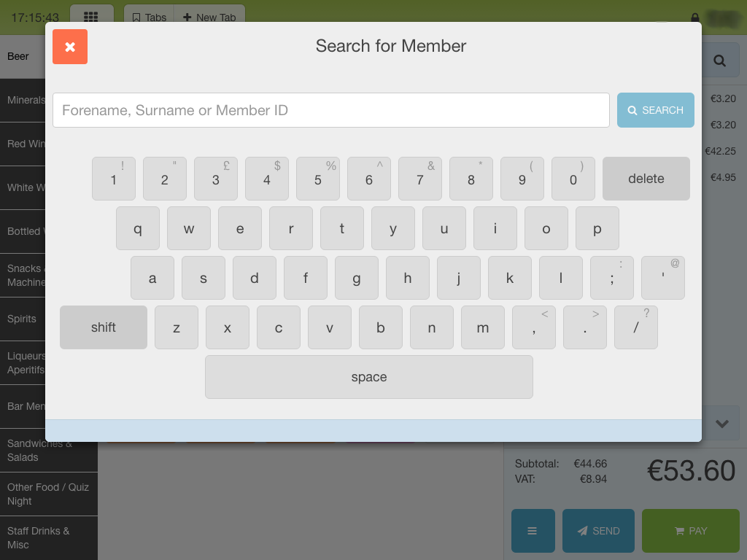Tap the space bar key
The image size is (747, 560).
click(x=368, y=377)
